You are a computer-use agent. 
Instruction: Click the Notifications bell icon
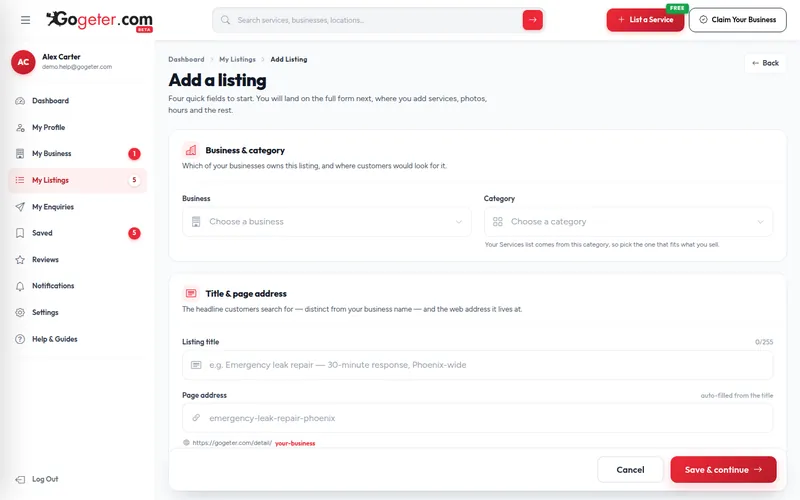tap(20, 286)
